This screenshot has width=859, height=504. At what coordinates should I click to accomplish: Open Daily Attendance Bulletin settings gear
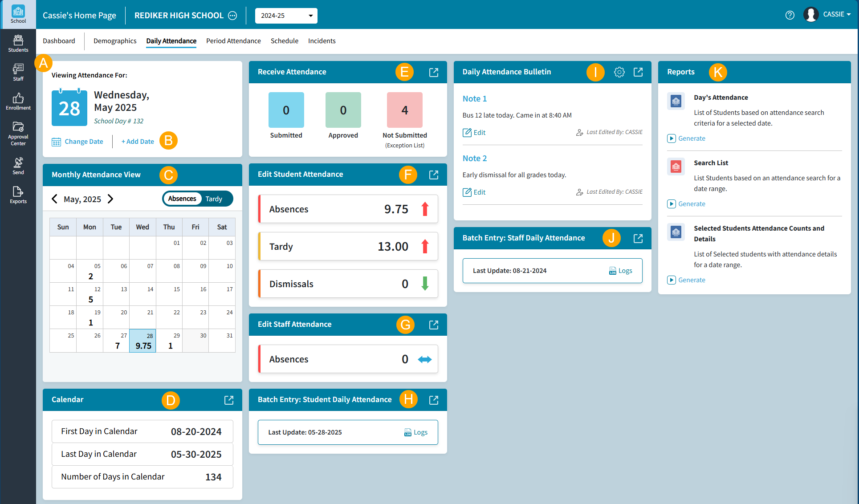coord(619,72)
